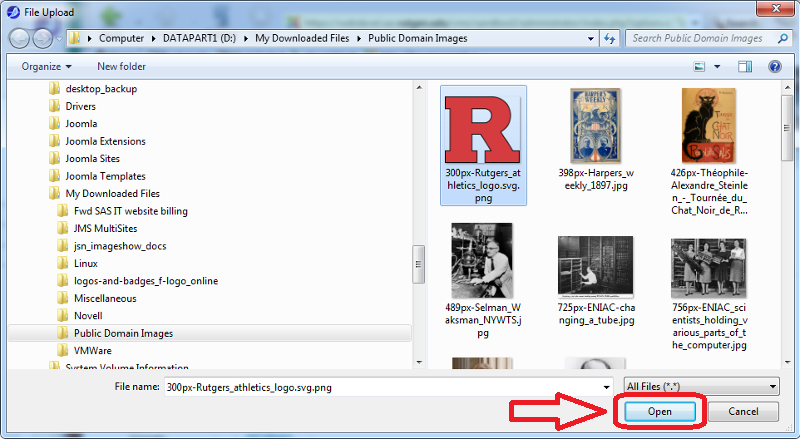Click the search magnifier icon
This screenshot has width=800, height=439.
coord(782,38)
